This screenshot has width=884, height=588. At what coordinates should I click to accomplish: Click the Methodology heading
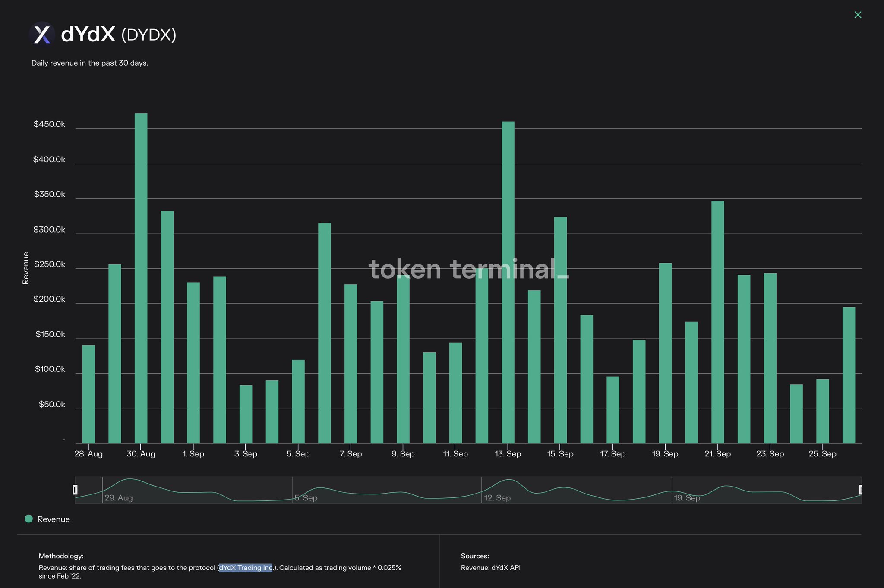(61, 556)
